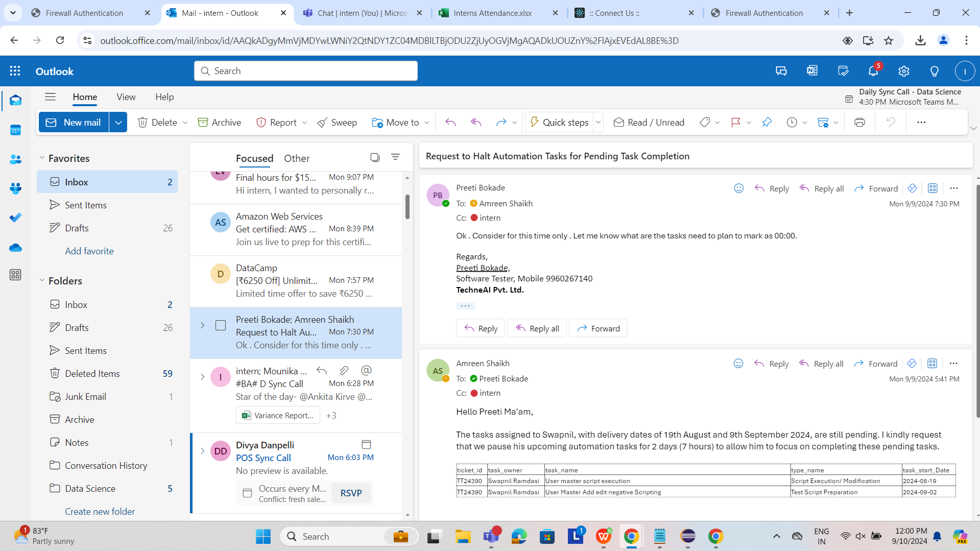Click Sweep in the ribbon
The width and height of the screenshot is (980, 551).
coord(337,123)
